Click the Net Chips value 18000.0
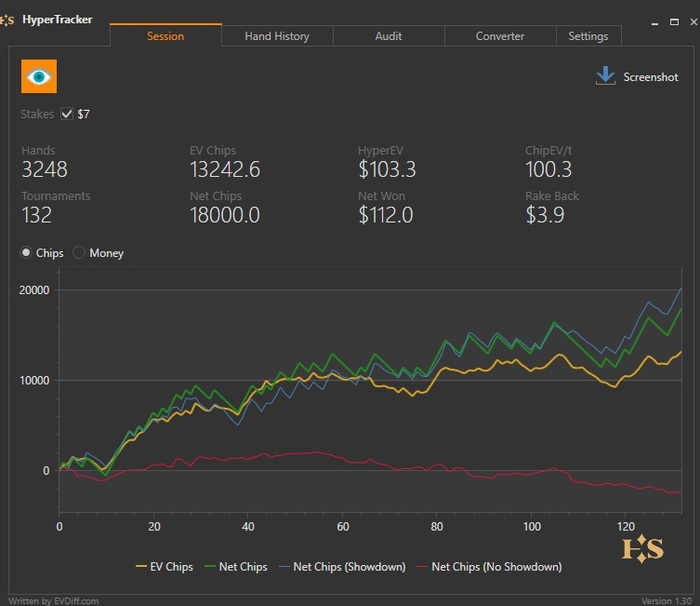700x606 pixels. (225, 215)
